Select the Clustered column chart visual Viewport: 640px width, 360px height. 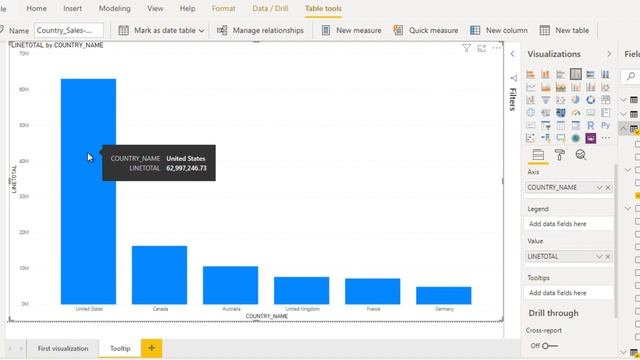pos(576,74)
